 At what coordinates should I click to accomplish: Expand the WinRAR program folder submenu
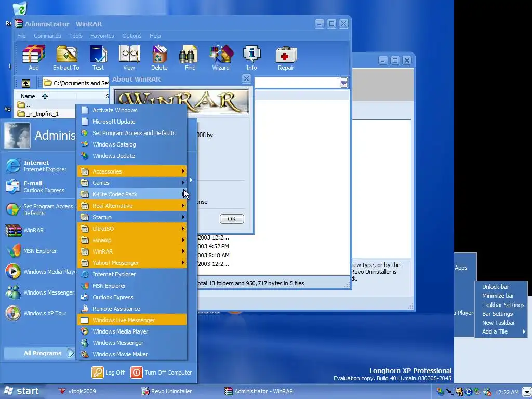click(132, 251)
